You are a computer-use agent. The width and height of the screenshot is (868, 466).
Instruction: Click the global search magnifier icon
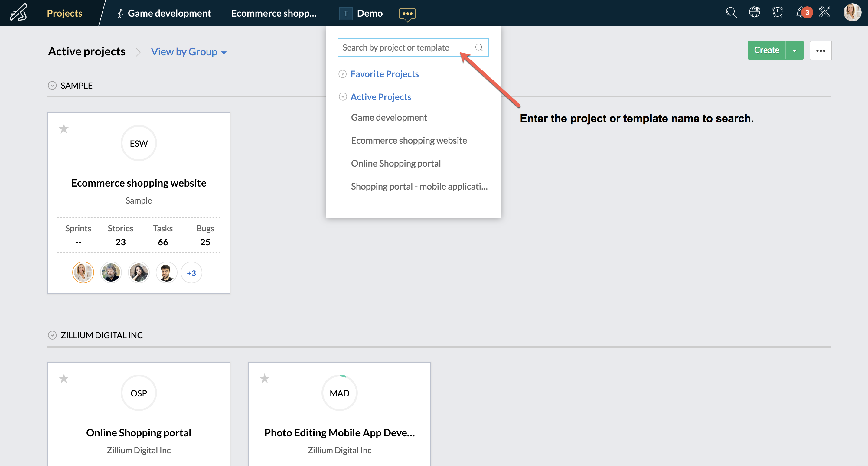point(731,13)
